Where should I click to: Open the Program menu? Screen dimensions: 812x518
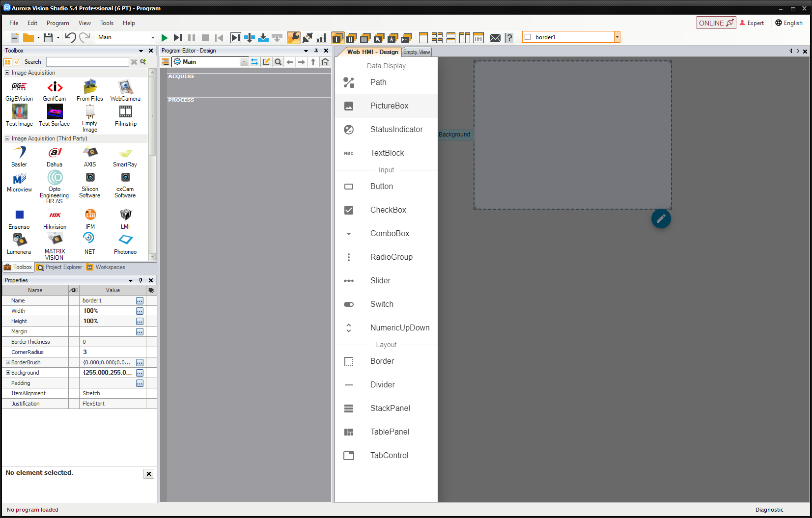point(57,23)
